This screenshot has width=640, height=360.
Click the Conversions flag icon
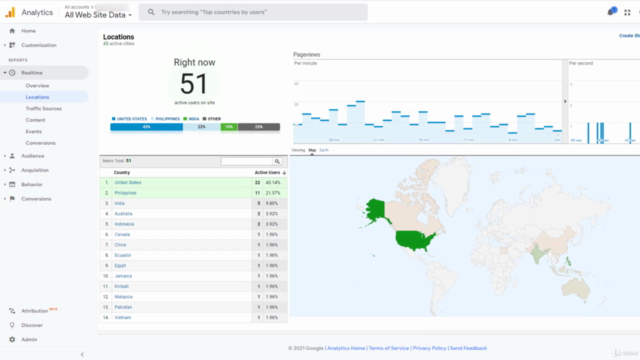12,199
